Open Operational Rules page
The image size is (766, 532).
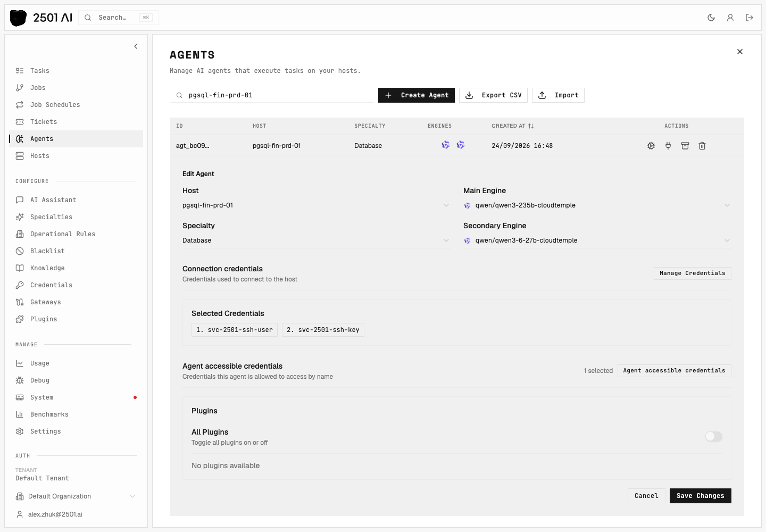tap(76, 234)
